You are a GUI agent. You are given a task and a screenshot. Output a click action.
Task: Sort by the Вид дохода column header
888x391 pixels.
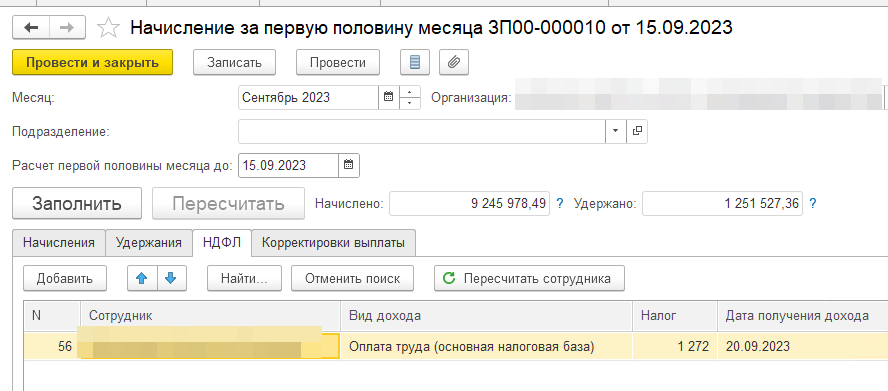click(x=486, y=316)
